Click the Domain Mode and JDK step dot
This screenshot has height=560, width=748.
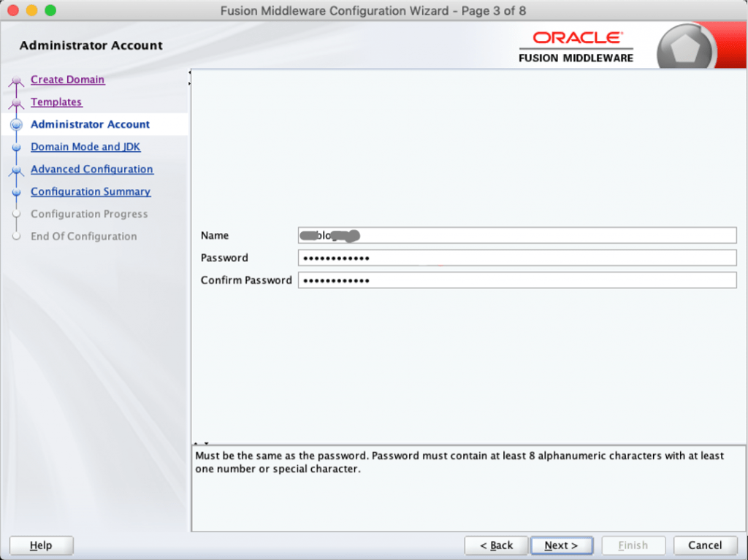[16, 147]
